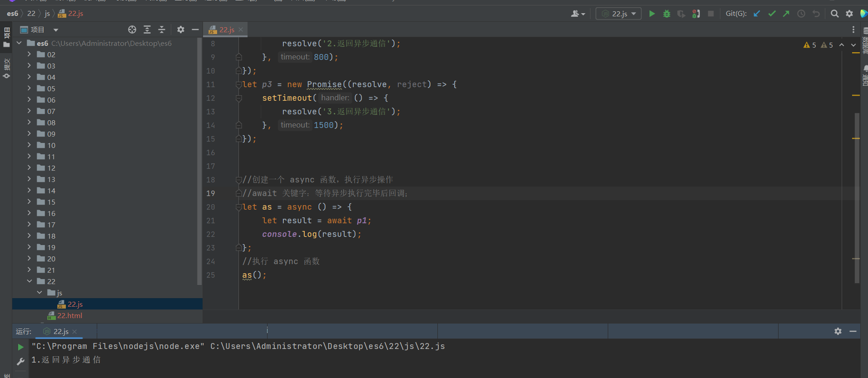This screenshot has width=868, height=378.
Task: Rollback changes with undo arrow icon
Action: click(816, 14)
